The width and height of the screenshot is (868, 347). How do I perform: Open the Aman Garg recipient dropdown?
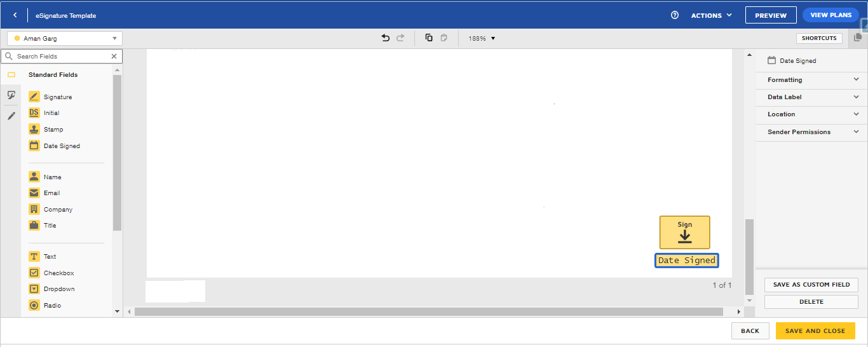65,39
